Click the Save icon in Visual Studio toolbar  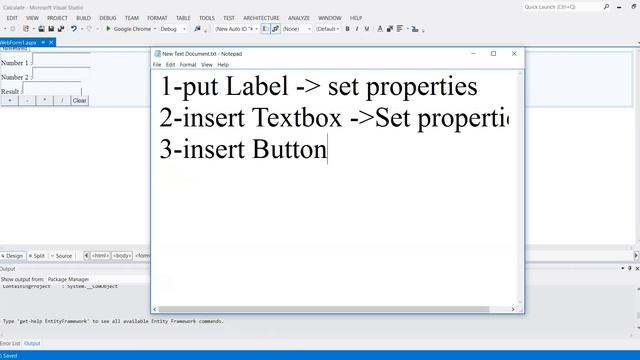click(51, 29)
